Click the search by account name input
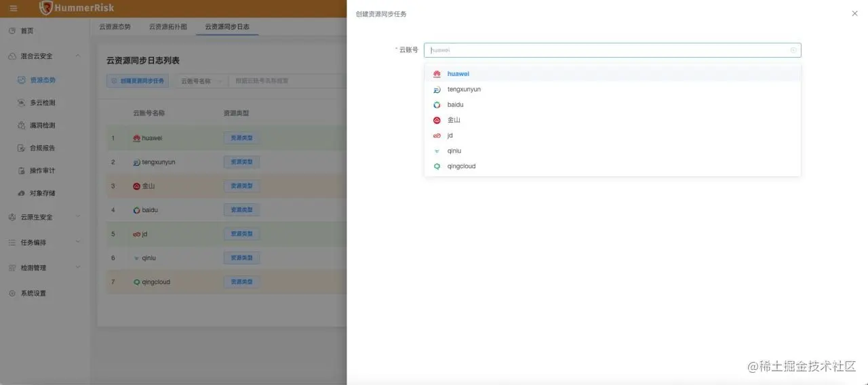Image resolution: width=868 pixels, height=385 pixels. tap(288, 81)
